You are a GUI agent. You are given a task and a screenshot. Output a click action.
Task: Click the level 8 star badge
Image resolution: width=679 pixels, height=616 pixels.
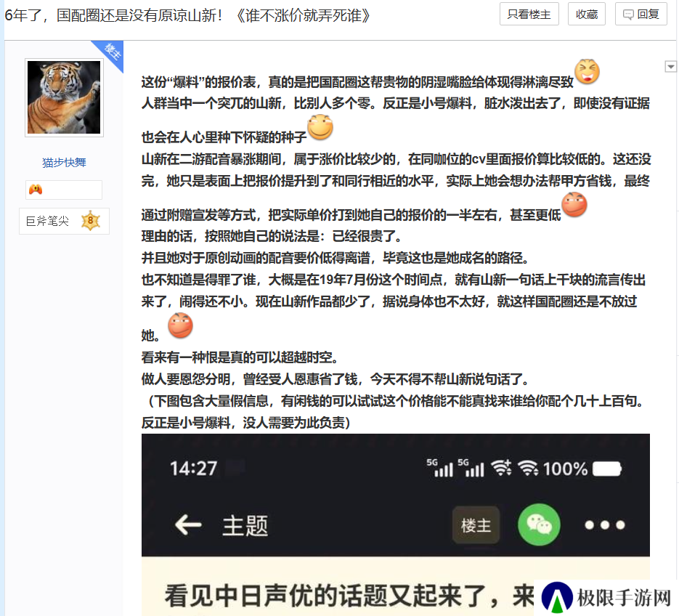pyautogui.click(x=91, y=221)
